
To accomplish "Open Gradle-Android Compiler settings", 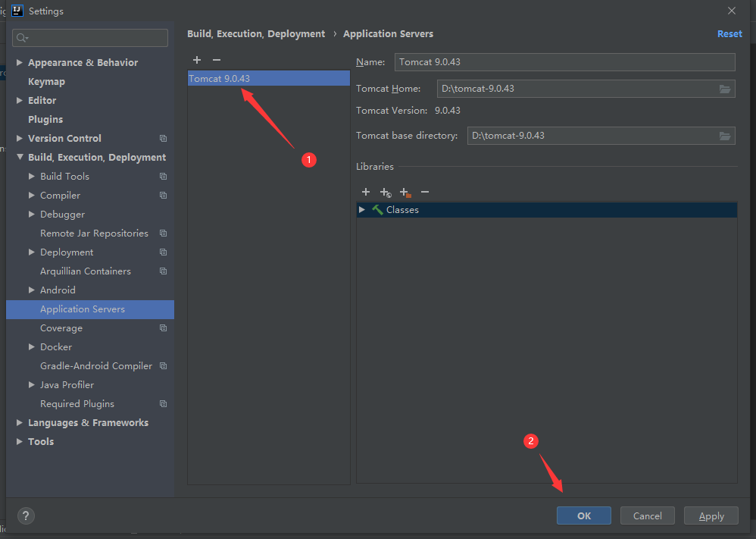I will [96, 365].
